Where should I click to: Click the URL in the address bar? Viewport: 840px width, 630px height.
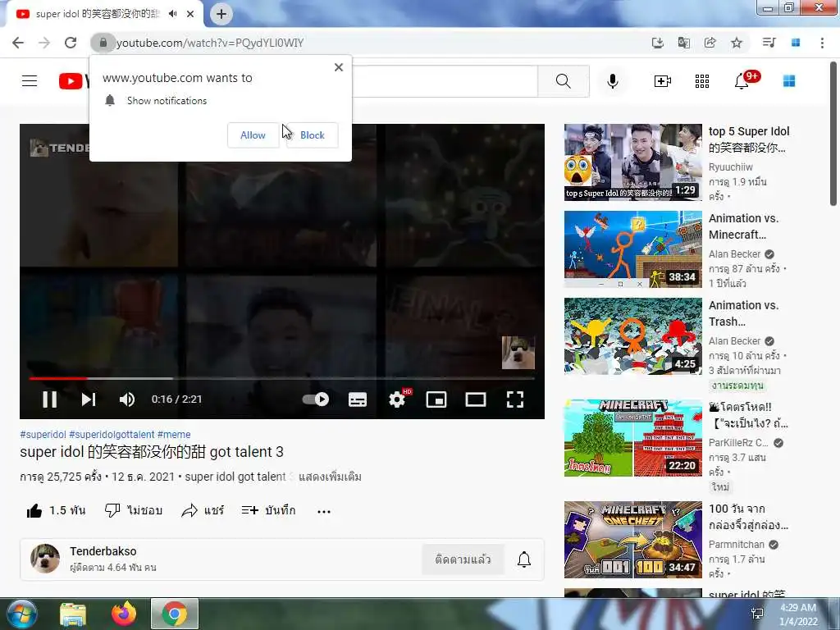(210, 43)
